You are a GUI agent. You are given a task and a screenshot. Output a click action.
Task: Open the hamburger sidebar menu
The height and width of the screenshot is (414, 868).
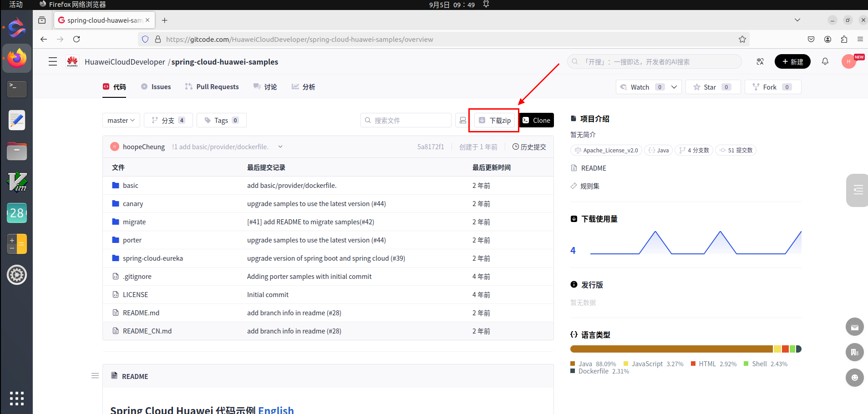tap(53, 61)
